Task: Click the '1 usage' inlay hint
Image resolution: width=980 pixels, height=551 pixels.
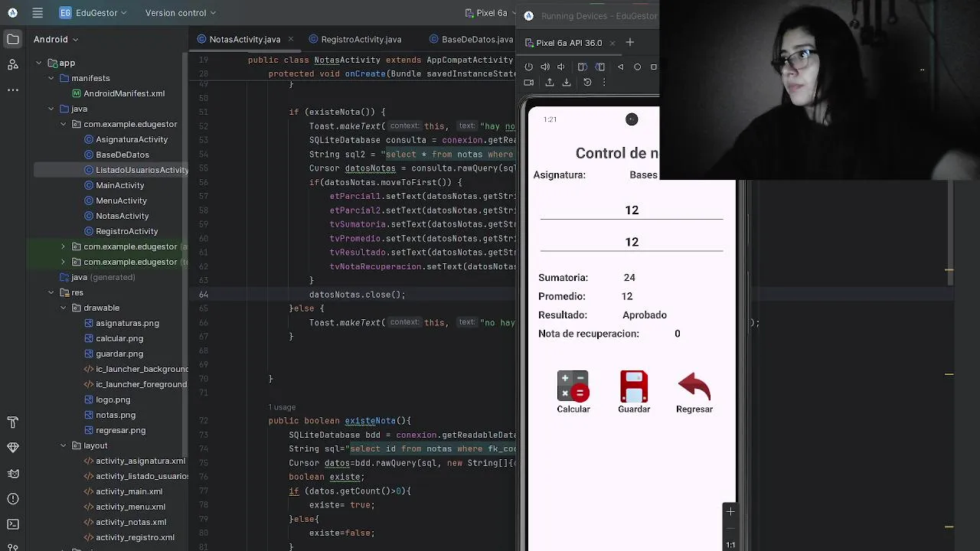Action: click(282, 407)
